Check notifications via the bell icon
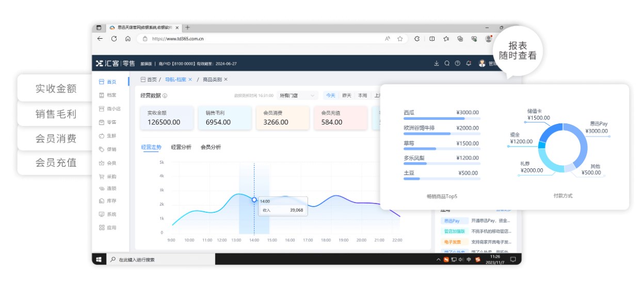 pos(469,63)
